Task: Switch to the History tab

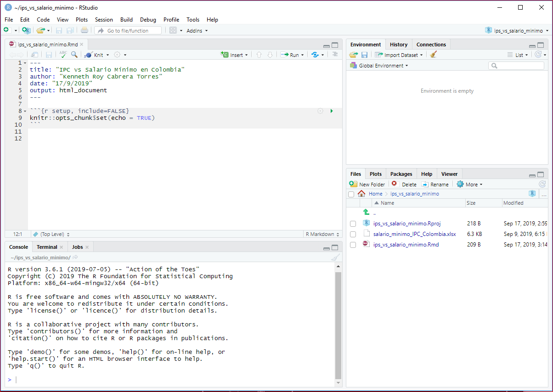Action: click(x=399, y=45)
